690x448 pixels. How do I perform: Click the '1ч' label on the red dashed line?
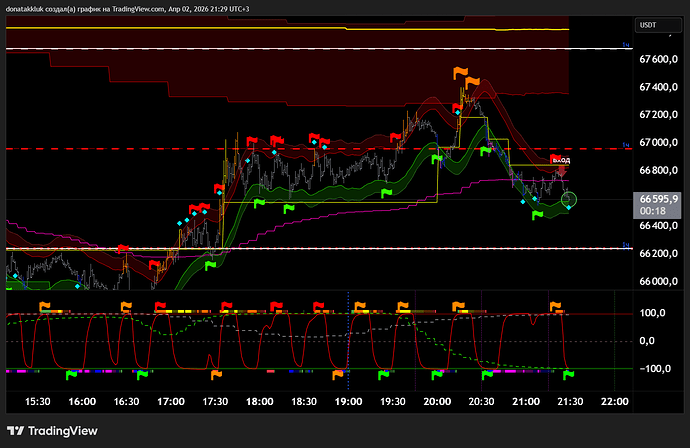[x=626, y=145]
